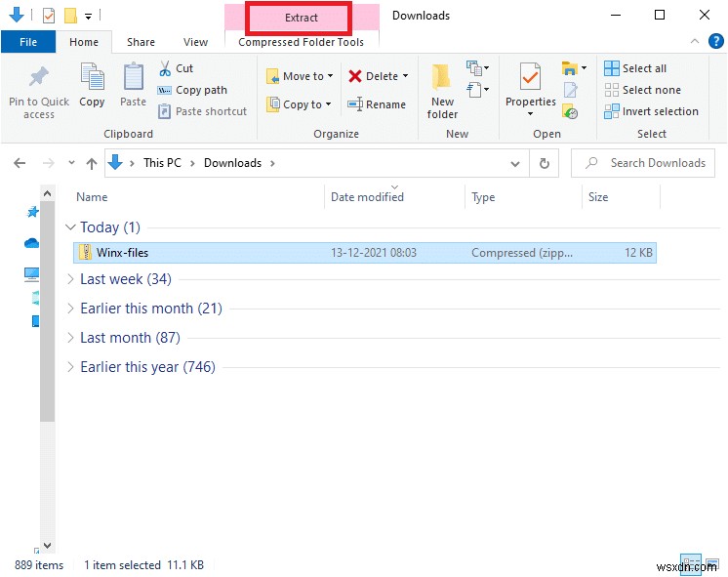Switch to the Home tab
The height and width of the screenshot is (577, 728).
point(84,42)
